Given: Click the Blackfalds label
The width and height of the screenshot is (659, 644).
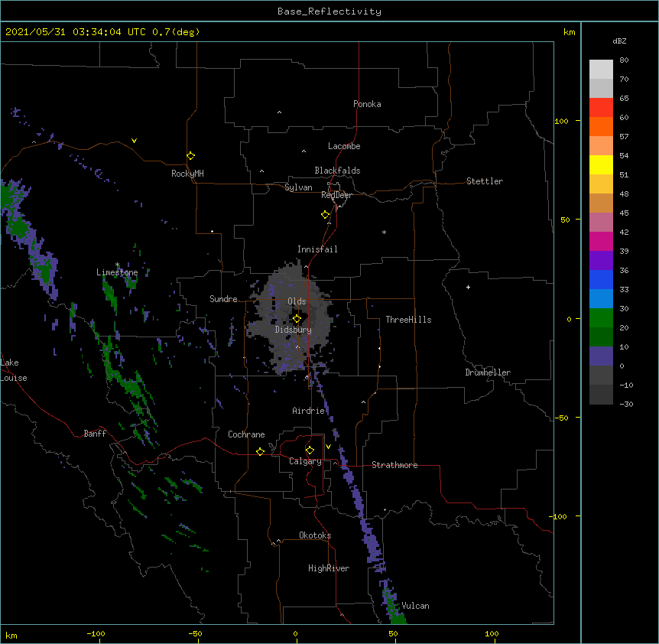Looking at the screenshot, I should 337,171.
